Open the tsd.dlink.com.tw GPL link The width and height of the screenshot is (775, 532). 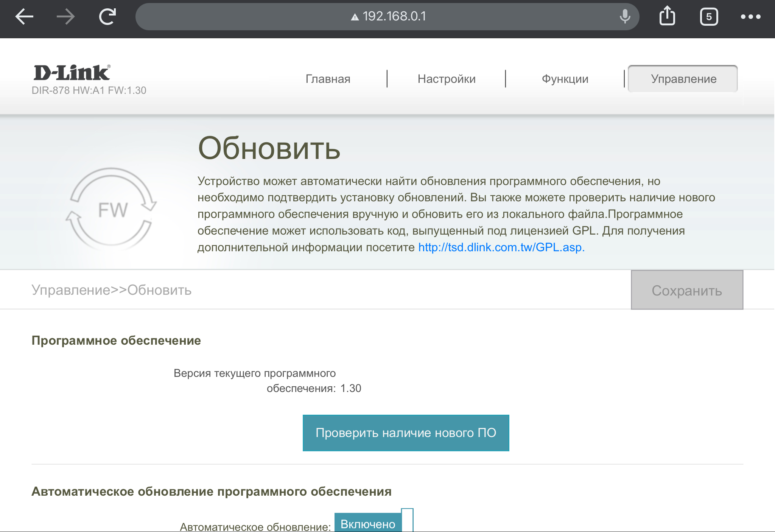click(501, 247)
